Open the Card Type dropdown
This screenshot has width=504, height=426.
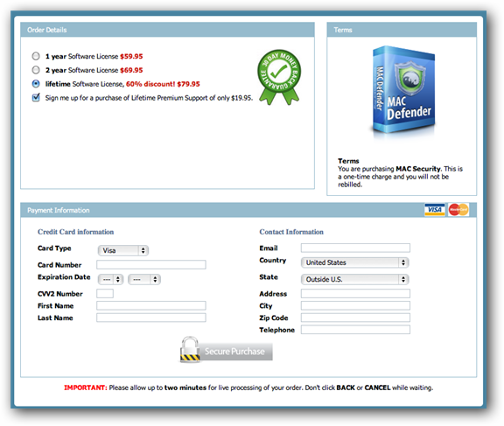click(123, 250)
